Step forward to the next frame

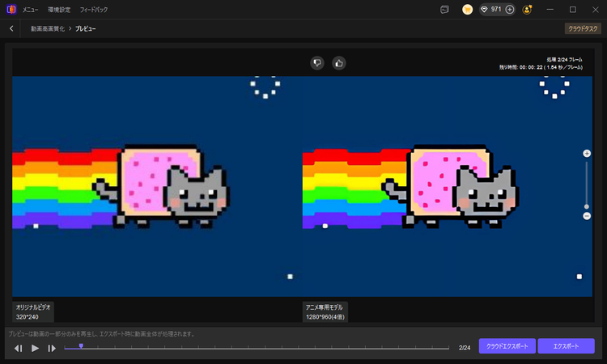click(x=52, y=348)
